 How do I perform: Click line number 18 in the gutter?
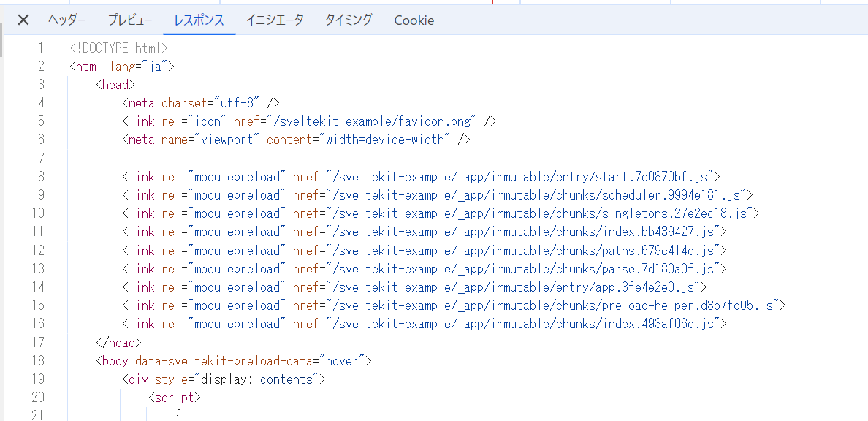click(38, 360)
